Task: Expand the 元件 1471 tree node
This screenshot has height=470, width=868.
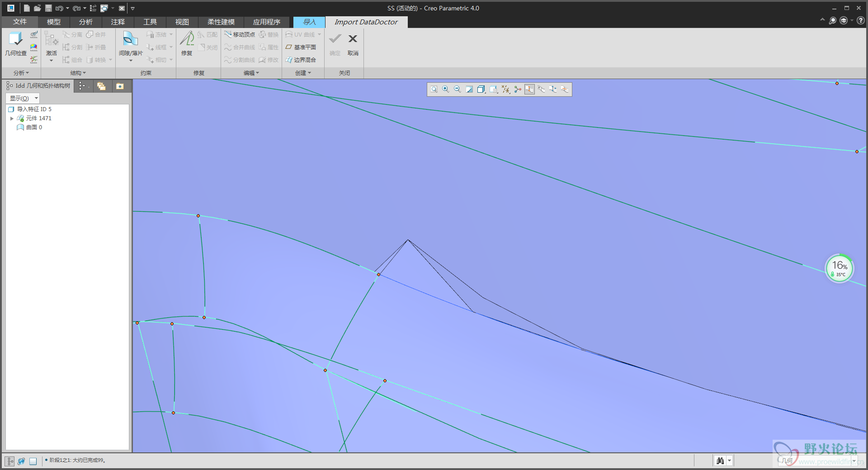Action: [12, 118]
